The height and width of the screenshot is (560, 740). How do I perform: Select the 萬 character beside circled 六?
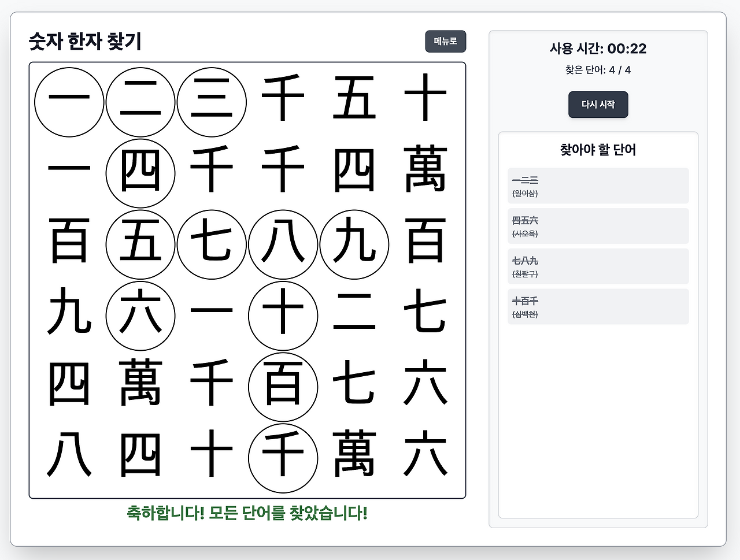point(140,387)
